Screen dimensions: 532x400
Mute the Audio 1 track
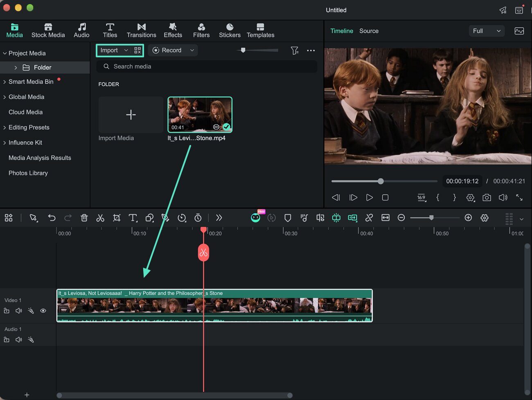pyautogui.click(x=19, y=340)
